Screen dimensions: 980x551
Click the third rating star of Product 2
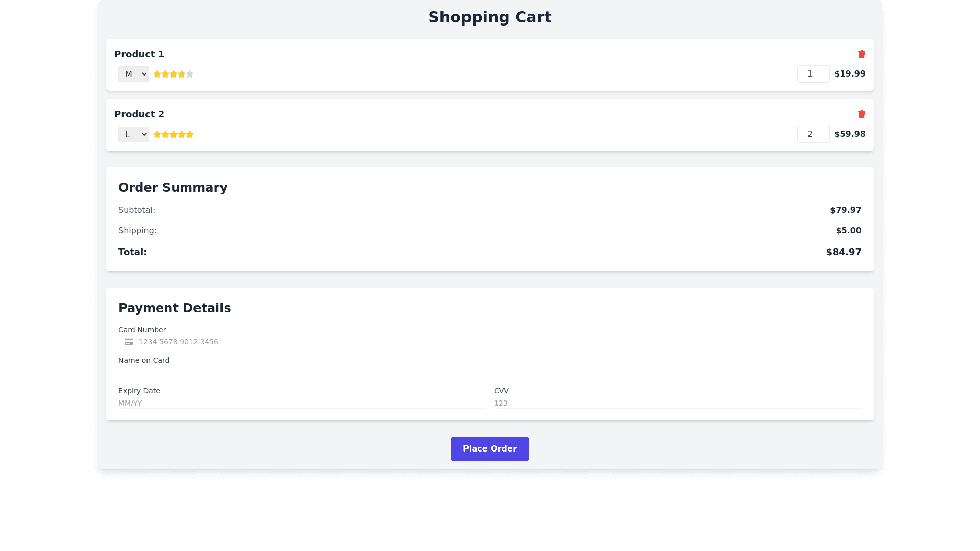(x=174, y=134)
